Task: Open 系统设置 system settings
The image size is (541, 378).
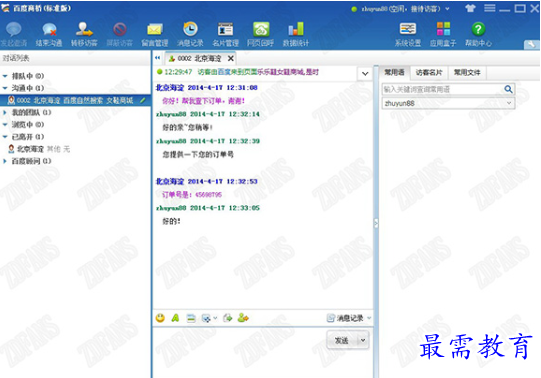Action: click(x=408, y=34)
